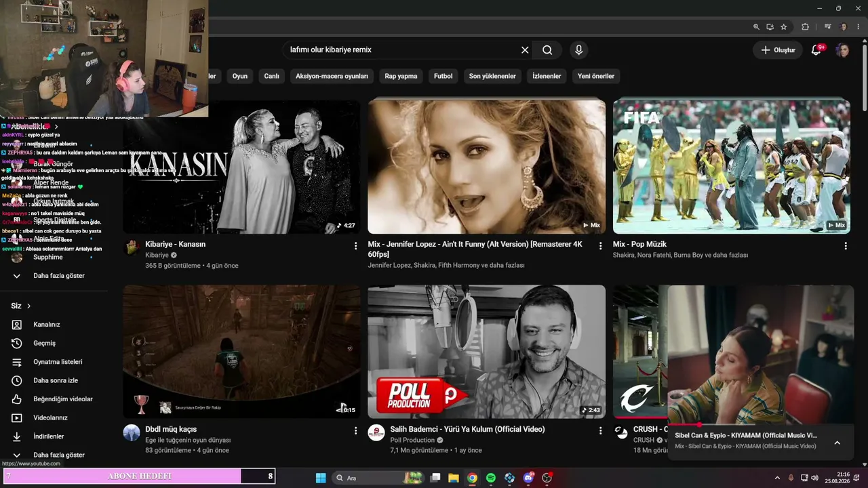Open Spotify from the taskbar
The image size is (868, 488).
click(491, 478)
